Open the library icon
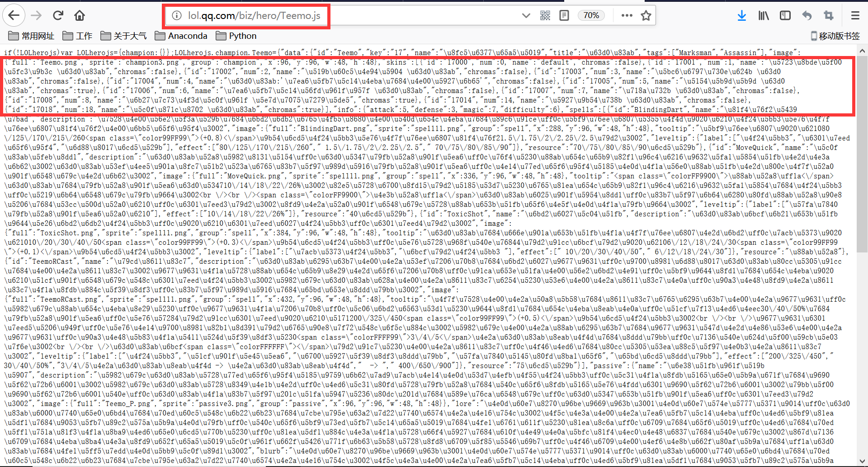Viewport: 868px width, 467px height. [x=764, y=16]
